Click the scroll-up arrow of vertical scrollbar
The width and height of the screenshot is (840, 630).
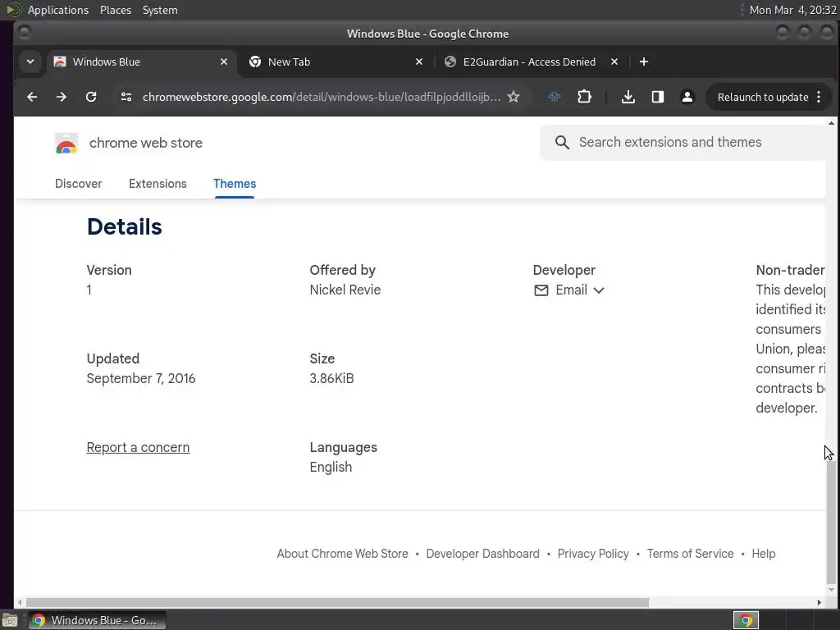(831, 123)
